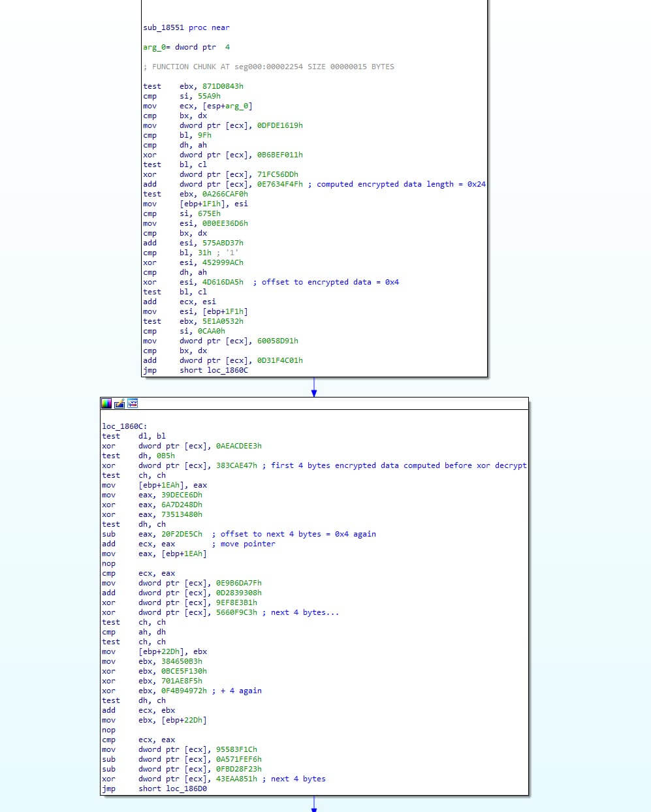This screenshot has width=651, height=812.
Task: Select 'xor ebx, 701AE8F5h' line
Action: tap(152, 681)
